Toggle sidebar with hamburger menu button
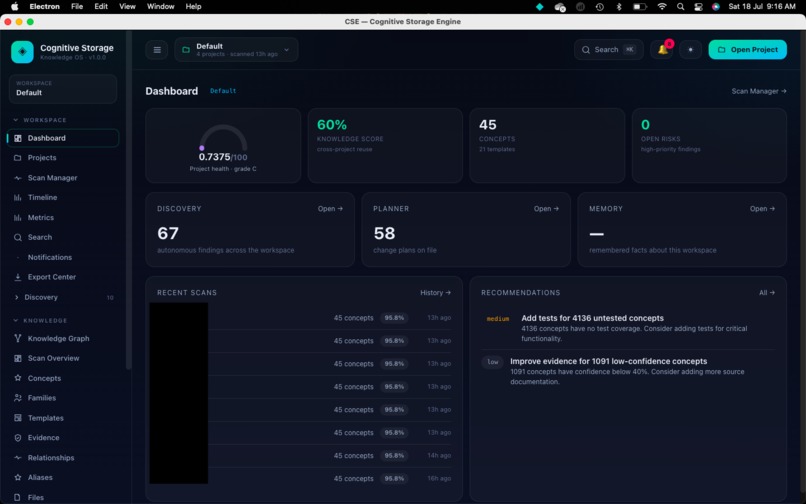The image size is (806, 504). (157, 50)
